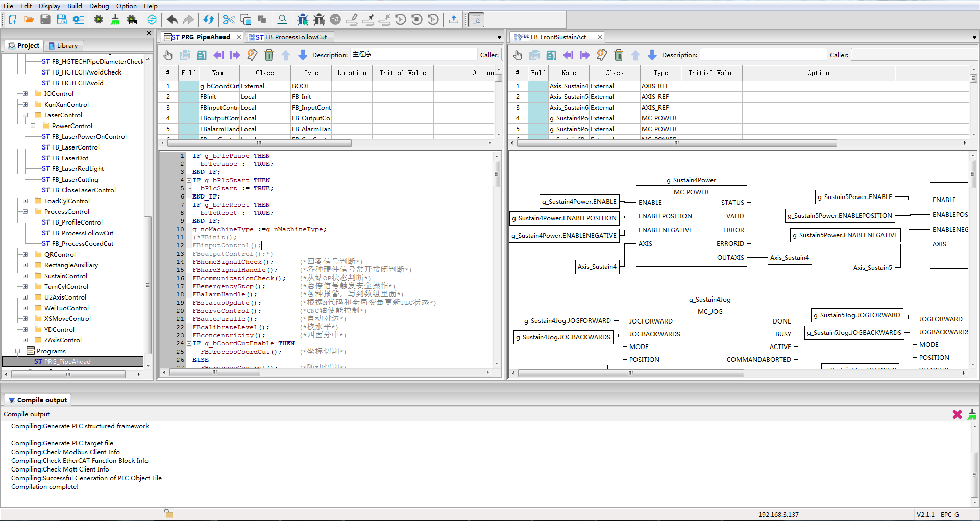The width and height of the screenshot is (980, 521).
Task: Expand the KunXunControl folder
Action: click(x=25, y=105)
